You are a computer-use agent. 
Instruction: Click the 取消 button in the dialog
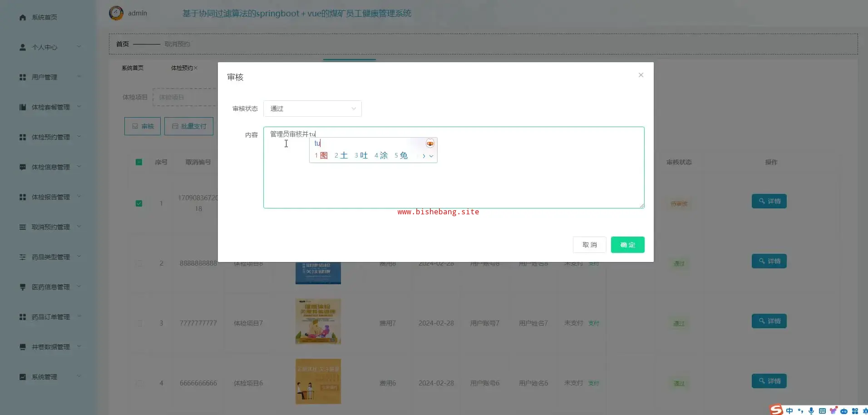(x=590, y=245)
